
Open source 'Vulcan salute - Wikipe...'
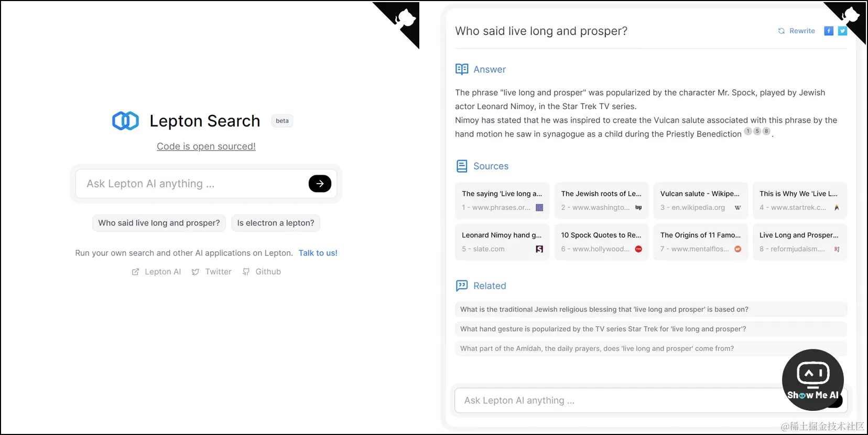(701, 200)
